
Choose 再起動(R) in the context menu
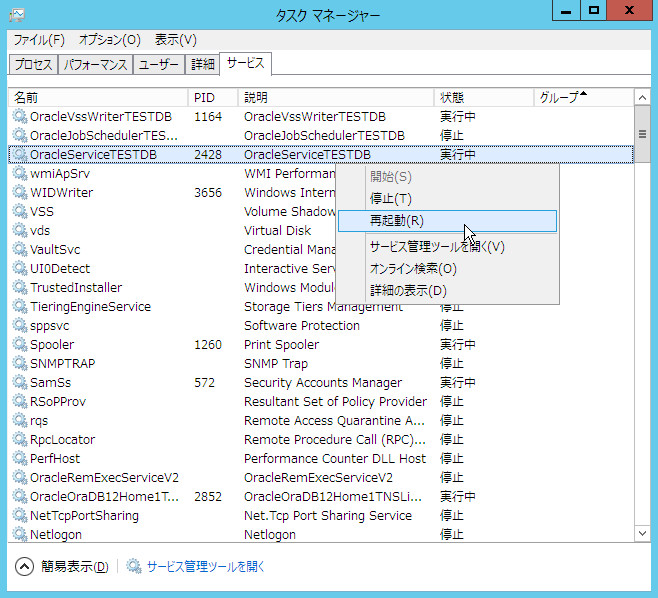[447, 221]
